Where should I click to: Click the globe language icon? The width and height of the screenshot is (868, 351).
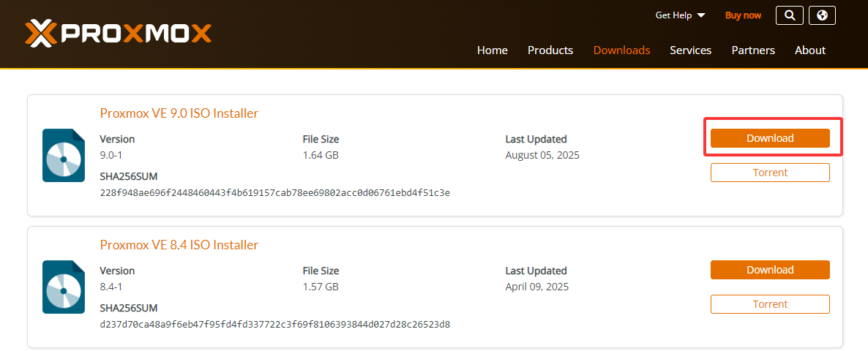(822, 15)
